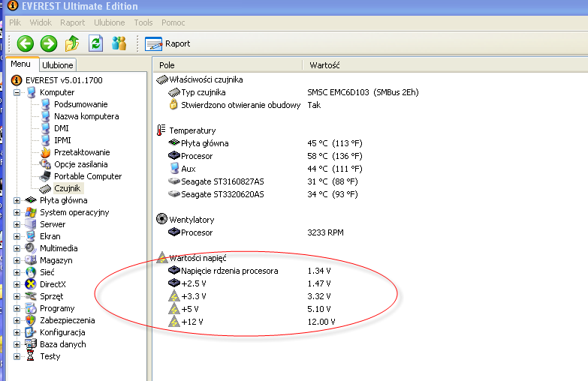Expand the System operacyjny node
The image size is (588, 381).
17,212
